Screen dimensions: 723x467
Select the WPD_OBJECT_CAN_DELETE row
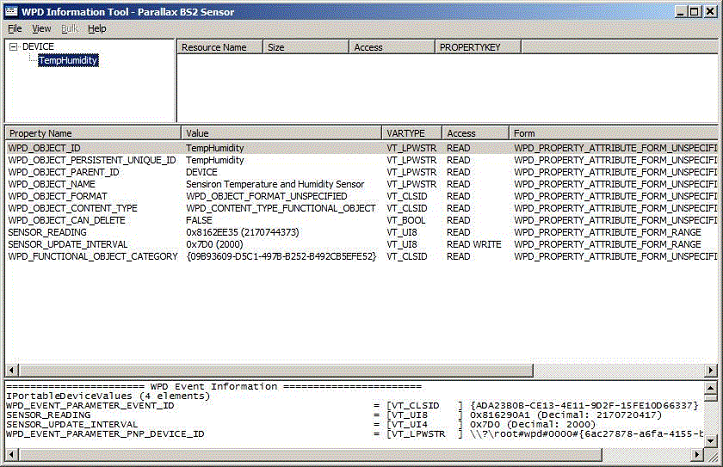click(x=362, y=220)
